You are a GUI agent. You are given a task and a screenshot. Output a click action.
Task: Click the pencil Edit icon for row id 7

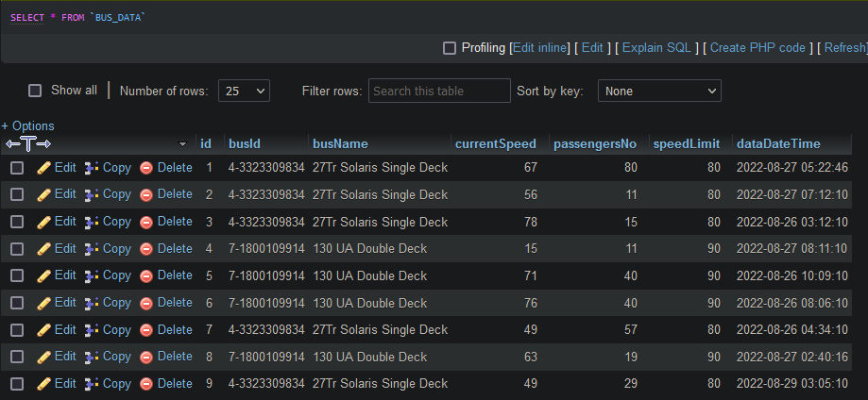[x=43, y=330]
